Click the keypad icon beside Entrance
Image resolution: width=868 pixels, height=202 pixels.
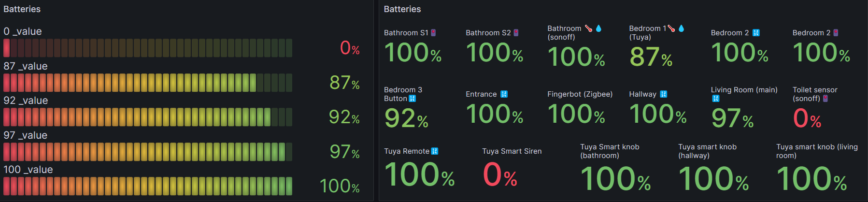click(x=504, y=94)
